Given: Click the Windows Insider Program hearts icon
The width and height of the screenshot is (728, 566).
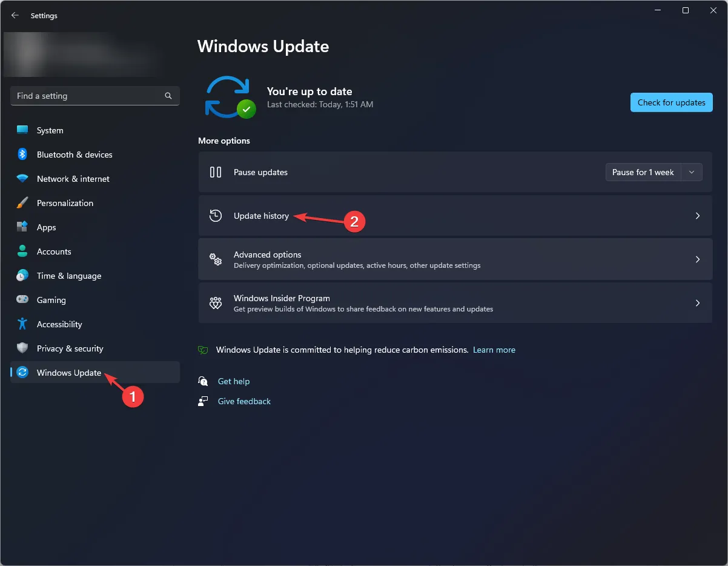Looking at the screenshot, I should tap(216, 303).
